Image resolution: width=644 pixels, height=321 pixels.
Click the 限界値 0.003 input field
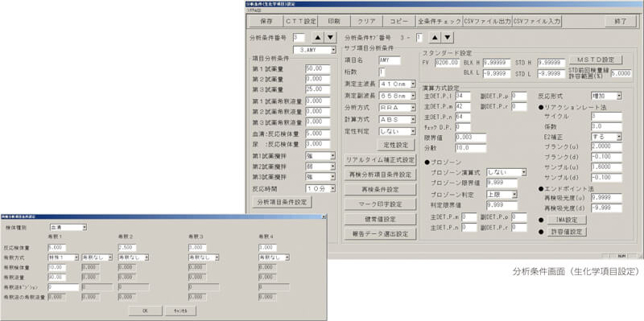pos(471,138)
